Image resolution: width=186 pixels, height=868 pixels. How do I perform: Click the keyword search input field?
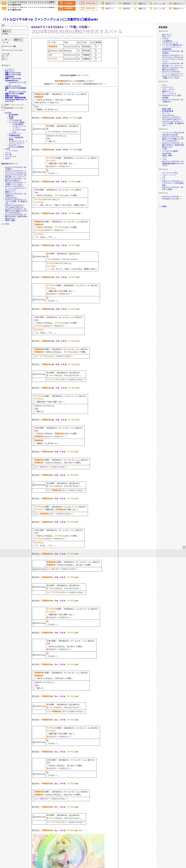(14, 28)
